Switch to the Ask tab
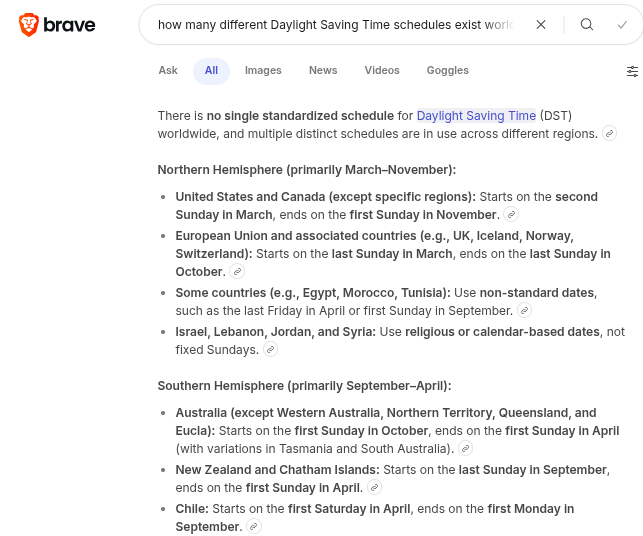643x536 pixels. (x=168, y=71)
